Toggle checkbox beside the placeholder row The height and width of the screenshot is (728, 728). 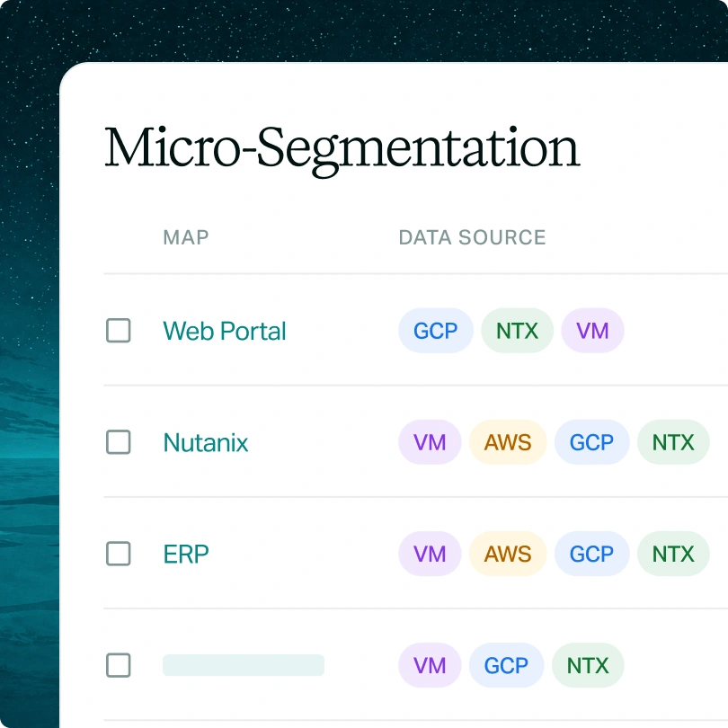click(x=119, y=665)
